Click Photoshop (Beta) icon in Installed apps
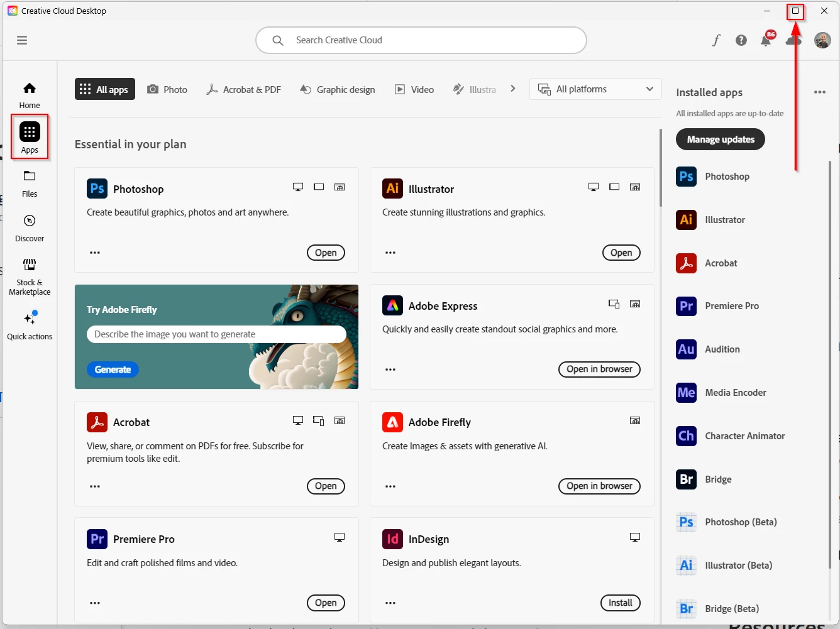 coord(686,522)
